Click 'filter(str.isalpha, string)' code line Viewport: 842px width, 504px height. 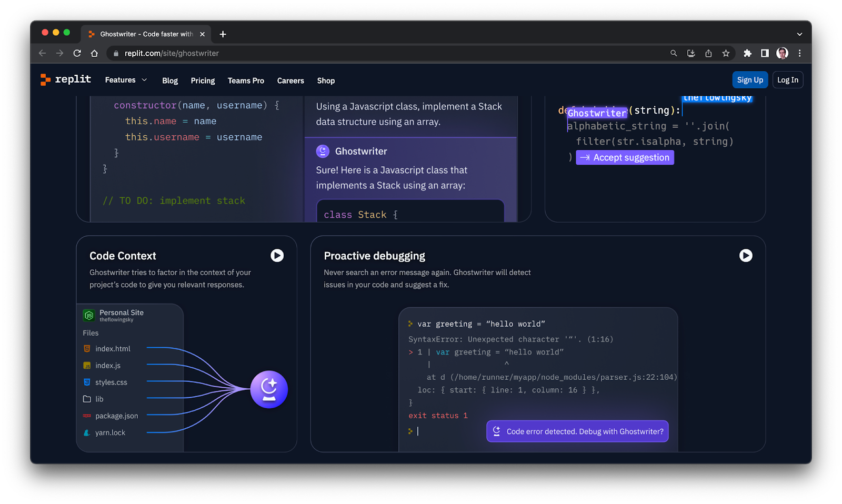pyautogui.click(x=654, y=142)
